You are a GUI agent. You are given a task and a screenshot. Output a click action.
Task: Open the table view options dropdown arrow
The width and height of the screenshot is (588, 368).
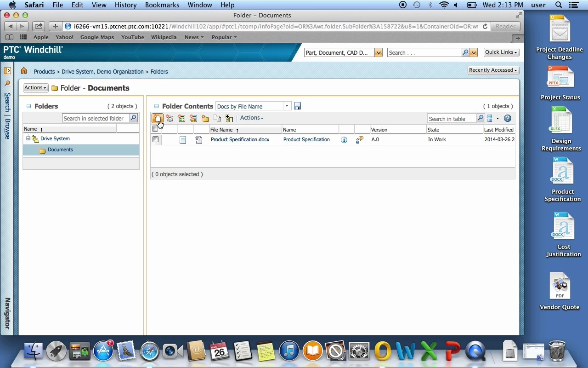coord(497,119)
